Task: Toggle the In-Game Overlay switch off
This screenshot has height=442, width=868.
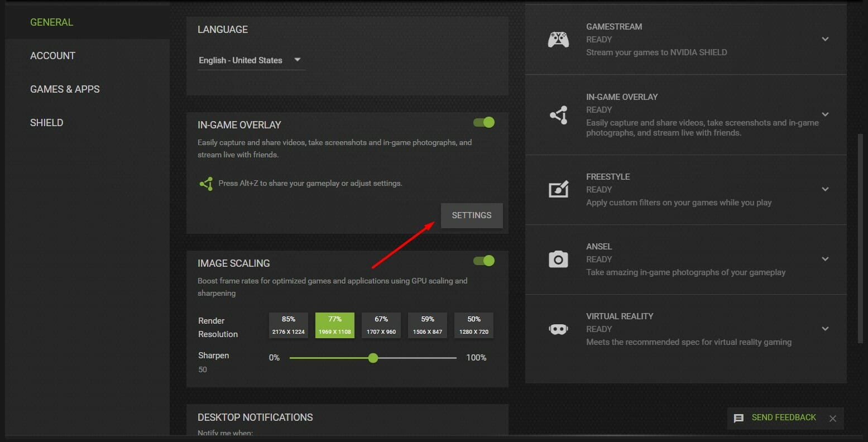Action: (x=483, y=122)
